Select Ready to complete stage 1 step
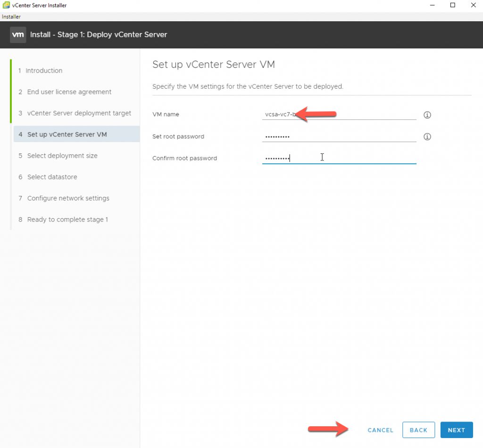This screenshot has width=483, height=448. 63,220
